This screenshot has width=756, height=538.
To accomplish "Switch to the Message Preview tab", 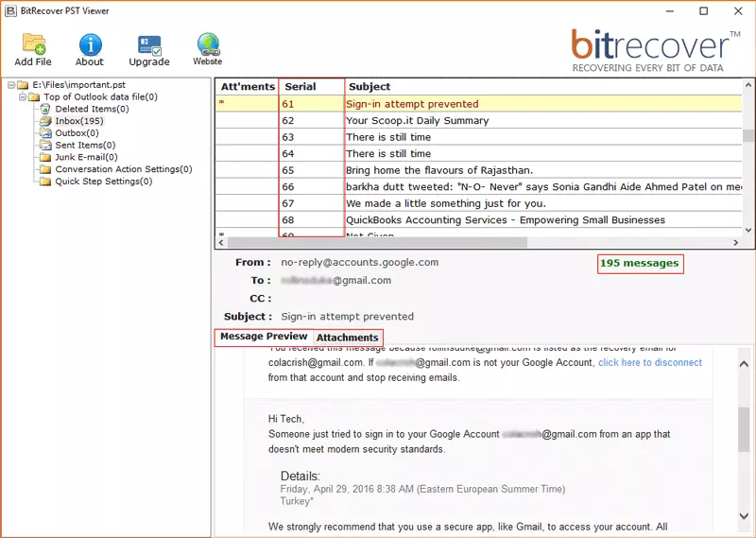I will [264, 337].
